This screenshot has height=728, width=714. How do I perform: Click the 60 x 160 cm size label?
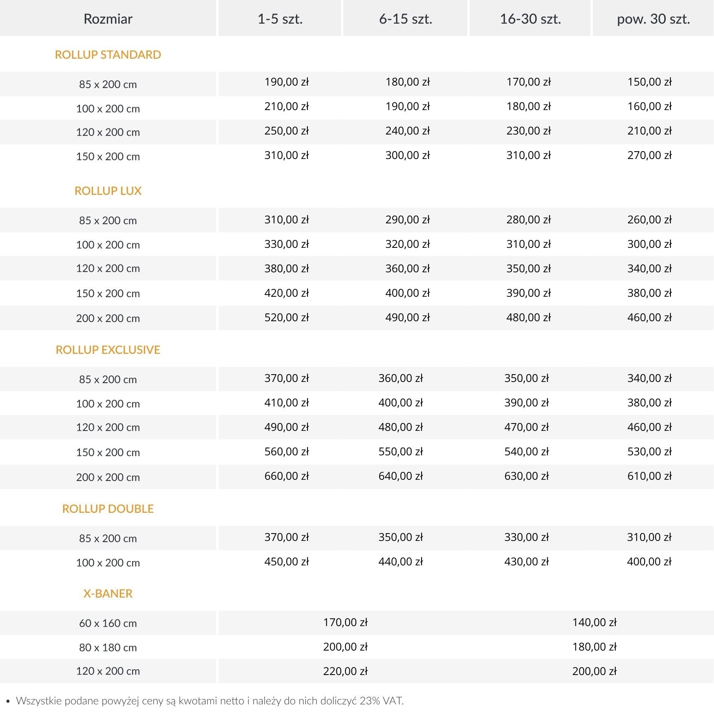click(108, 623)
